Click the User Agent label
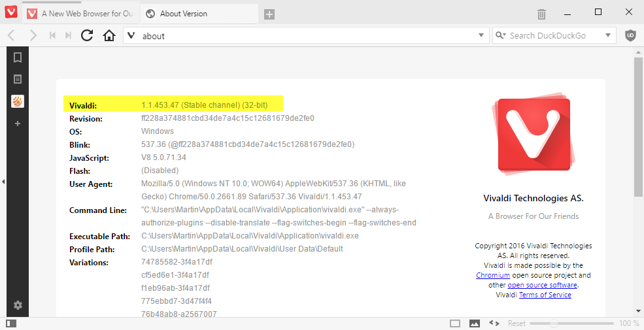The height and width of the screenshot is (330, 644). (x=91, y=184)
